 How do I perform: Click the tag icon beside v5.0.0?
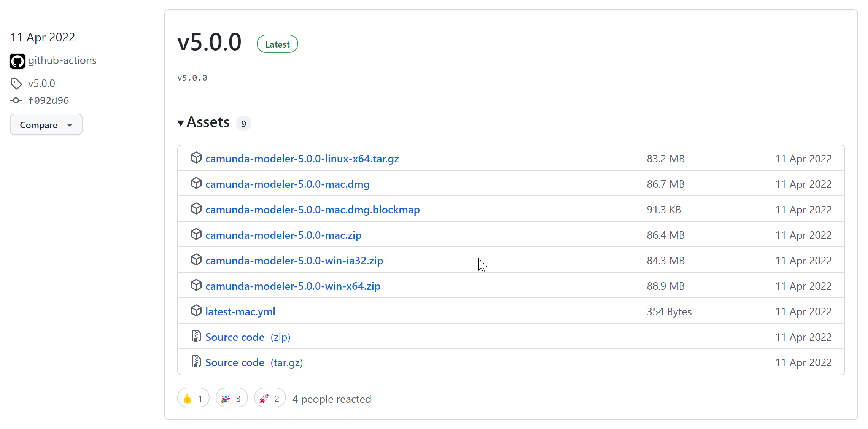coord(16,84)
